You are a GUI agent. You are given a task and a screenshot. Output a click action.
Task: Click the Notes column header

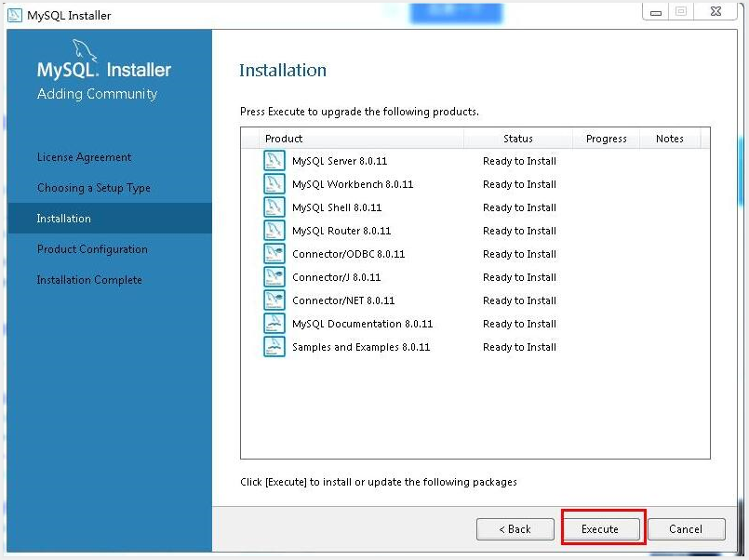(670, 139)
